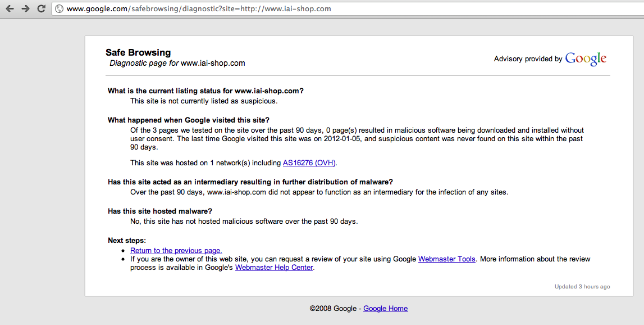644x325 pixels.
Task: Follow 'Return to the previous page' link
Action: coord(176,251)
